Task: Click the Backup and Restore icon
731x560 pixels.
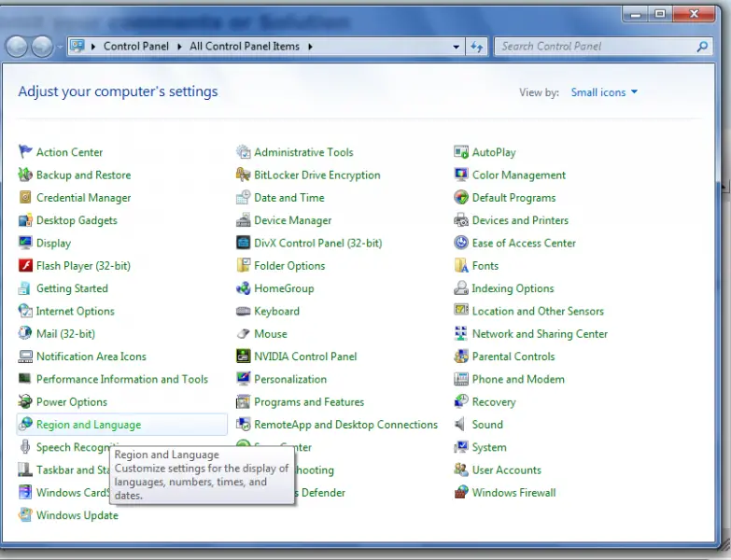Action: pyautogui.click(x=25, y=175)
